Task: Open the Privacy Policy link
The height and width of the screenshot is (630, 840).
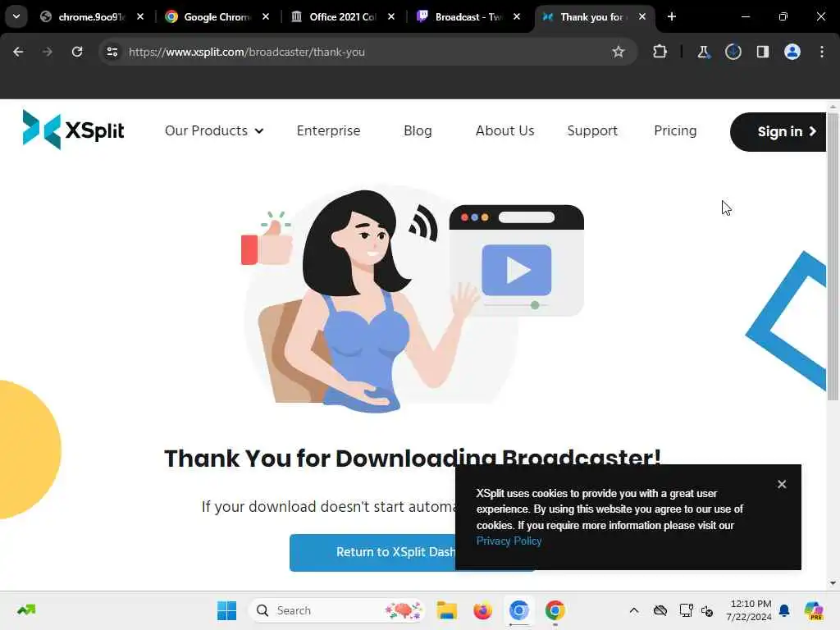Action: (x=509, y=541)
